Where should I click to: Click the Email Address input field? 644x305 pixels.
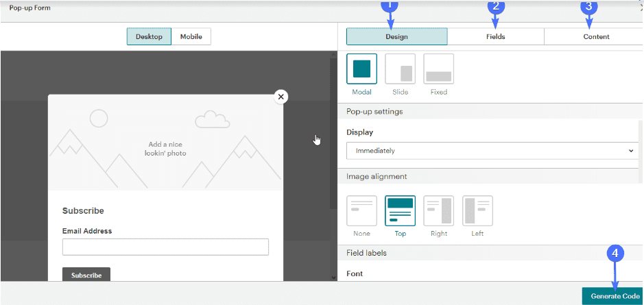pos(165,247)
